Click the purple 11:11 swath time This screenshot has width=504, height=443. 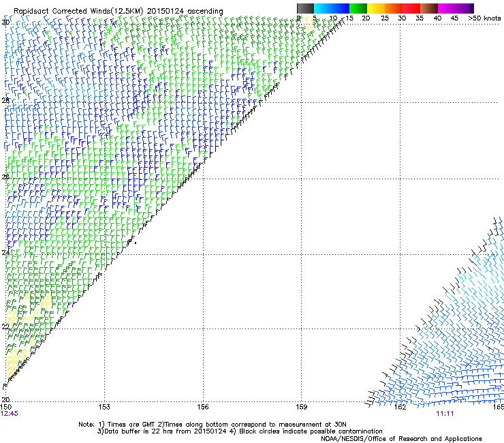pyautogui.click(x=445, y=414)
